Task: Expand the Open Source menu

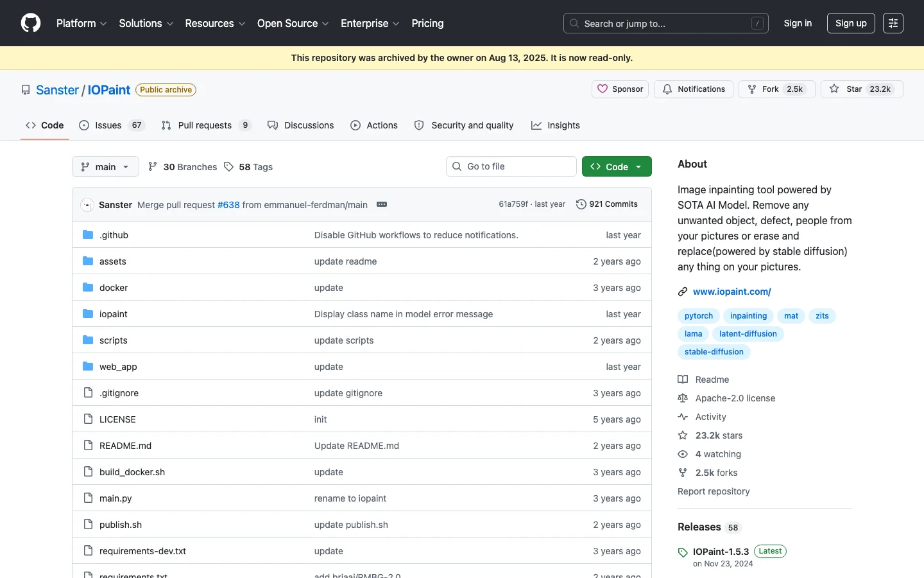Action: tap(293, 23)
